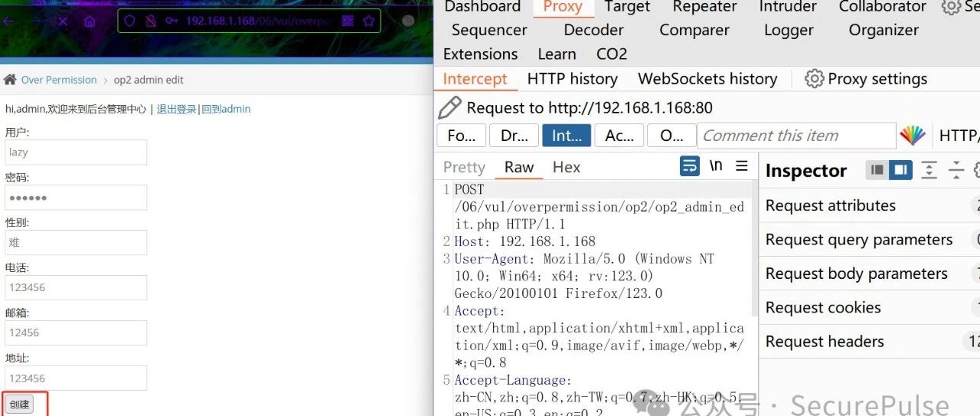Open the Learn tab
The width and height of the screenshot is (980, 416).
point(557,54)
